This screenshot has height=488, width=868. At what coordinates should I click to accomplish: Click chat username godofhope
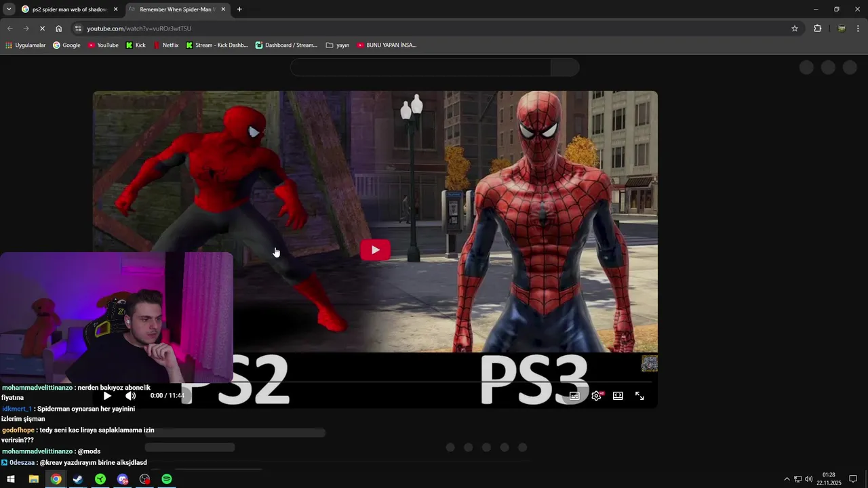(x=18, y=430)
